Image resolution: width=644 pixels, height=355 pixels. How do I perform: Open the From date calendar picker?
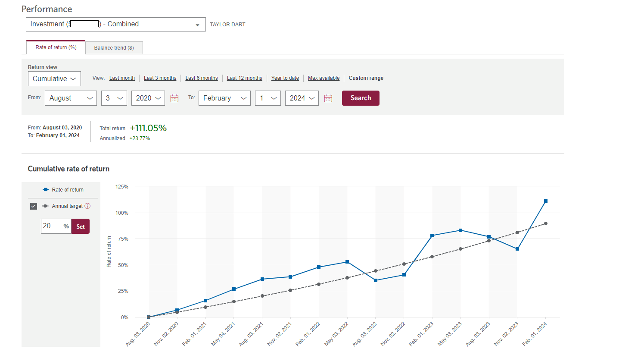[174, 98]
